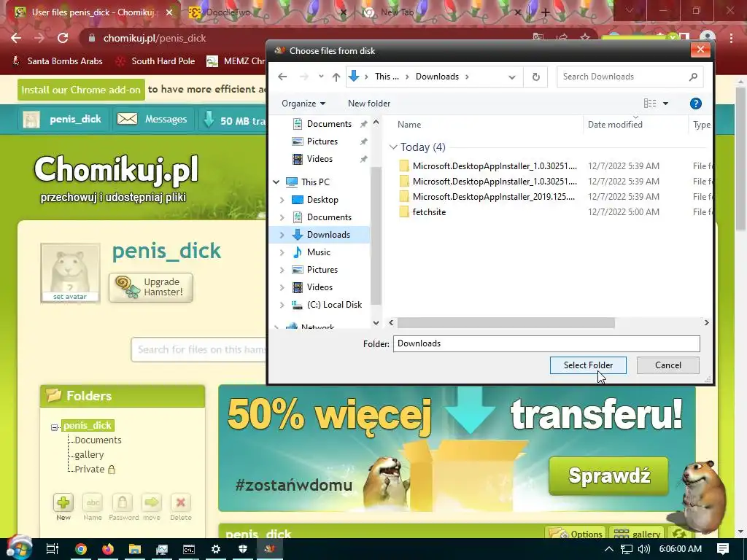Open Firefox from the taskbar
This screenshot has height=560, width=747.
[108, 549]
